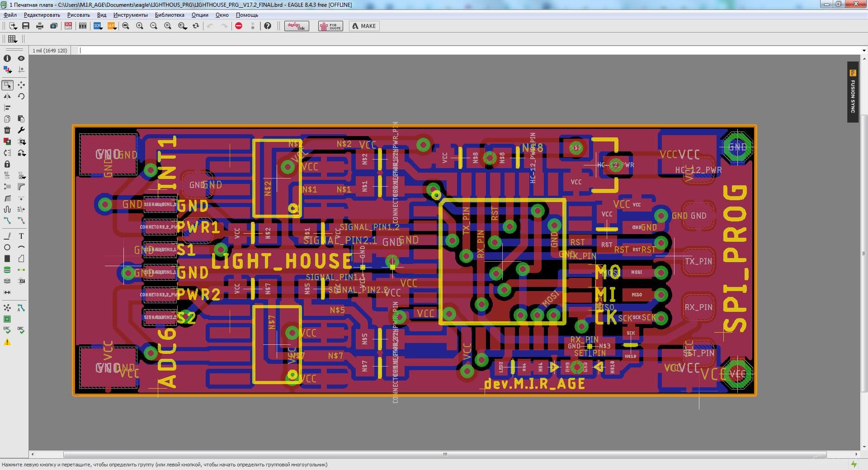Select the Group selection tool
This screenshot has height=470, width=868.
coord(7,85)
